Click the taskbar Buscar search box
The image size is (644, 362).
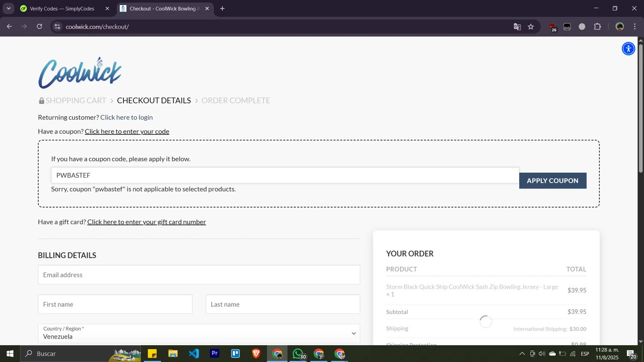coord(81,354)
